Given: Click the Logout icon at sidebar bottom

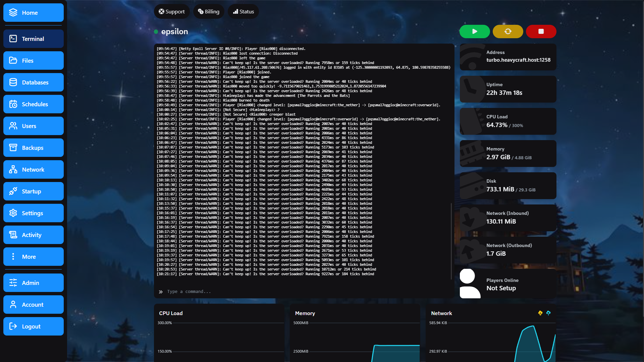Looking at the screenshot, I should click(x=13, y=326).
